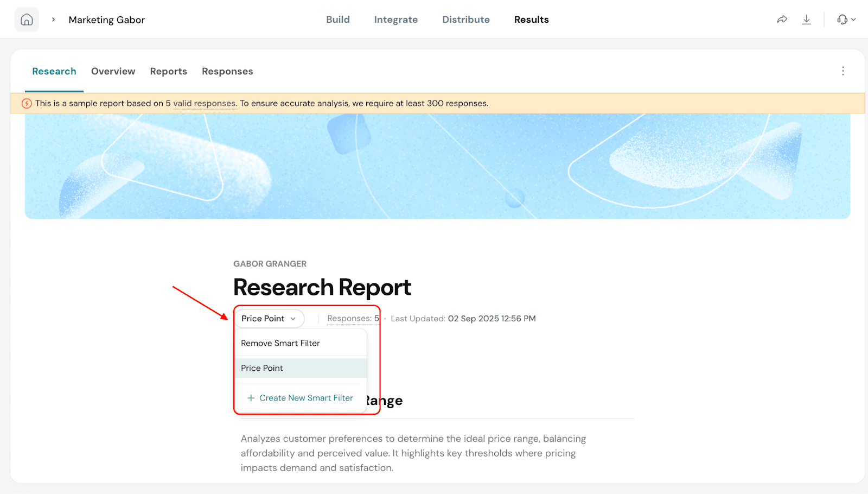This screenshot has height=494, width=868.
Task: Select the Research tab
Action: pyautogui.click(x=54, y=71)
